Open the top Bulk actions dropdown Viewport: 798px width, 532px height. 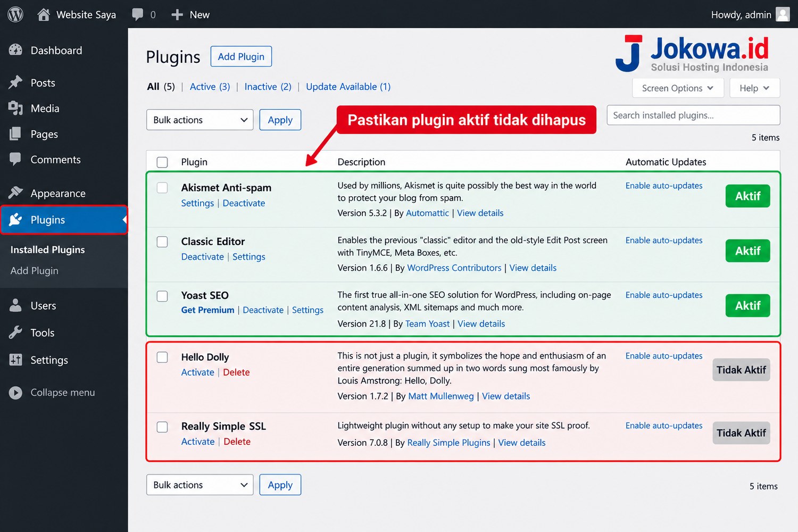[200, 120]
